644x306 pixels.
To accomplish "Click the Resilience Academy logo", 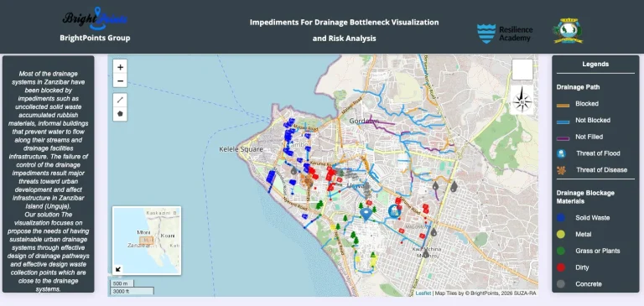I will coord(505,34).
